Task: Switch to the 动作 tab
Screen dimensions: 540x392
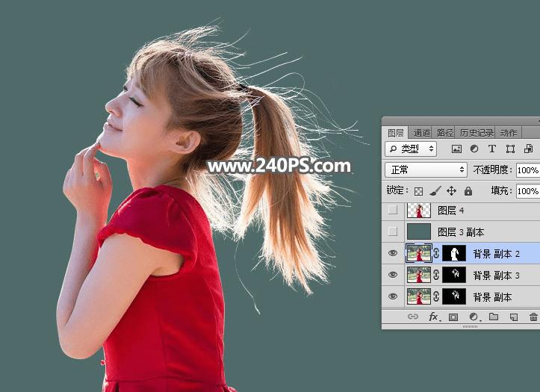Action: [509, 133]
